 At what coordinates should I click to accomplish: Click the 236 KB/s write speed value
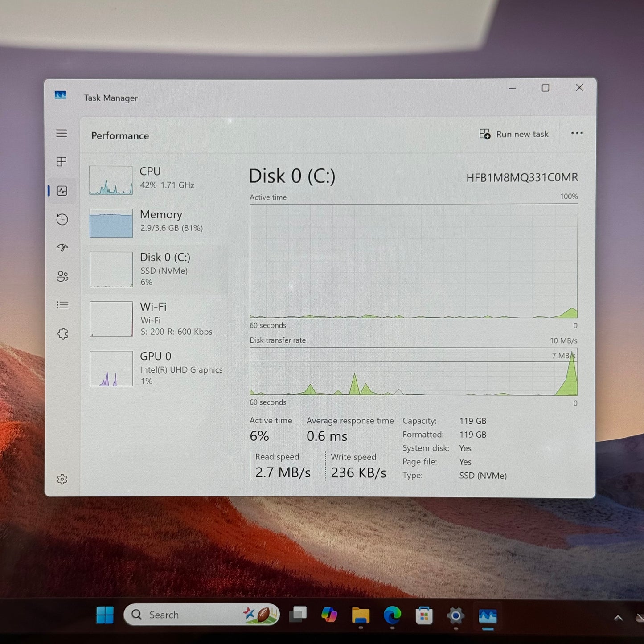pos(358,473)
